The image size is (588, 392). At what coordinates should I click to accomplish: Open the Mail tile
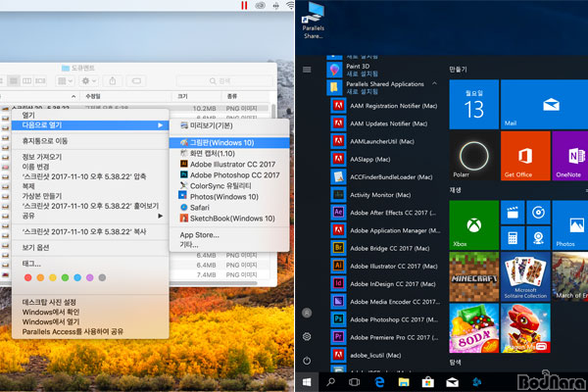point(544,104)
